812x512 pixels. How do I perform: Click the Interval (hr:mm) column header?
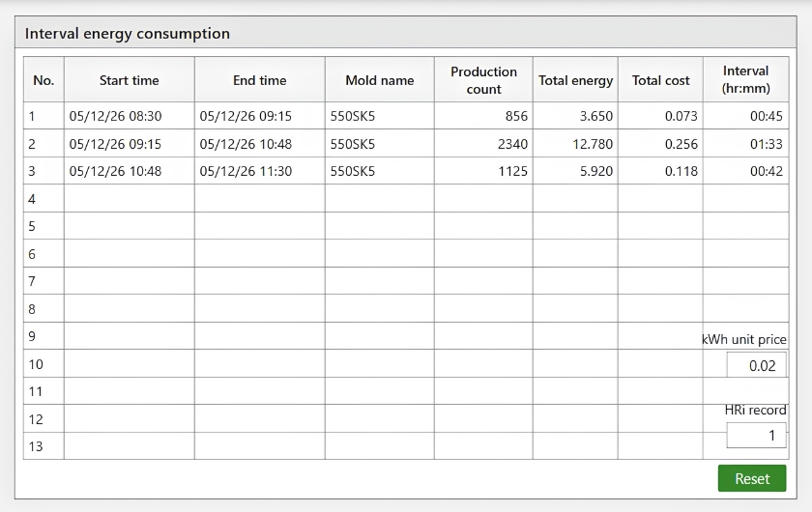coord(745,80)
